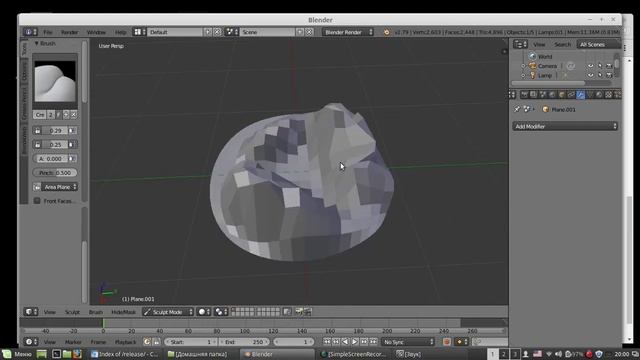Image resolution: width=640 pixels, height=360 pixels.
Task: Open the timeline editor type selector
Action: pyautogui.click(x=31, y=342)
